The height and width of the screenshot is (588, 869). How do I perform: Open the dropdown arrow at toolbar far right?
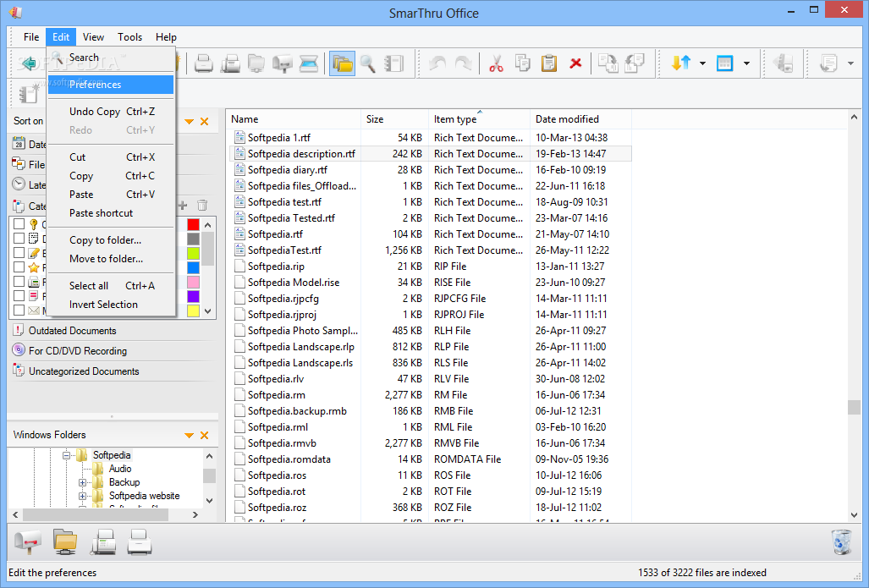point(850,63)
